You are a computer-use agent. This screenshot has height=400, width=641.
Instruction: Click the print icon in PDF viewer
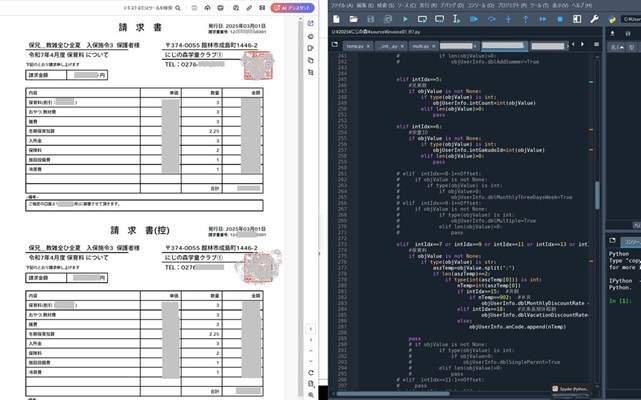(x=221, y=8)
